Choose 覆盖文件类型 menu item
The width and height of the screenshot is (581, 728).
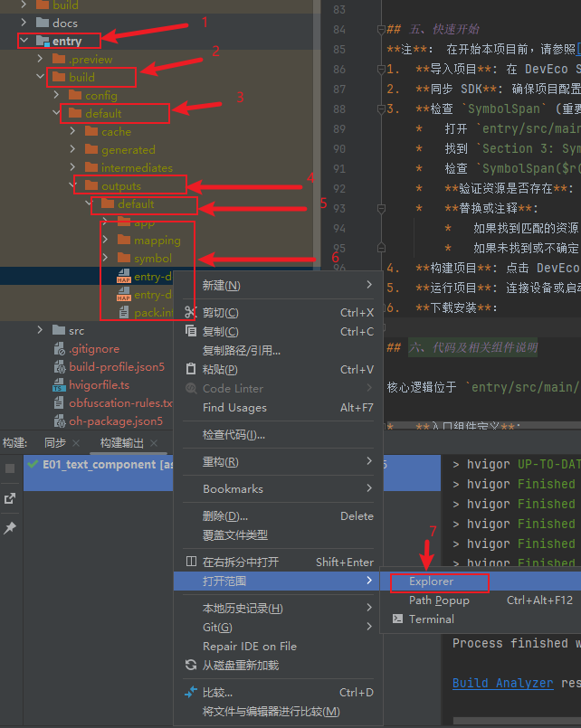click(278, 534)
